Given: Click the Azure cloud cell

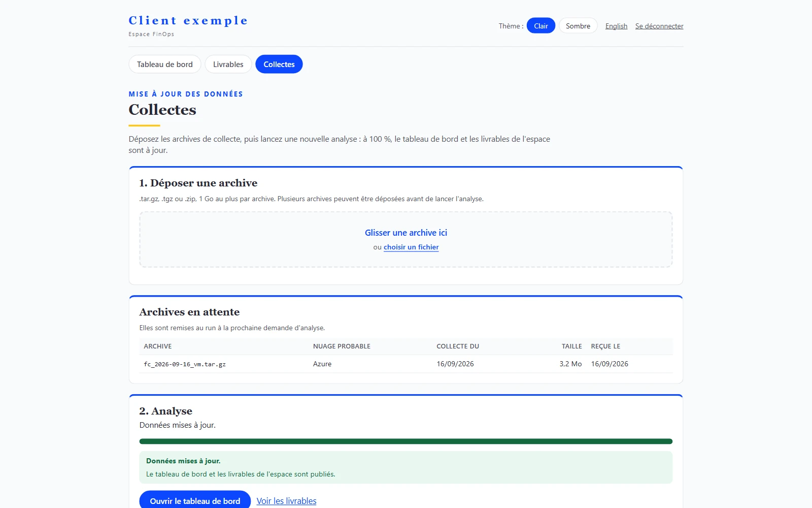Looking at the screenshot, I should pyautogui.click(x=322, y=364).
